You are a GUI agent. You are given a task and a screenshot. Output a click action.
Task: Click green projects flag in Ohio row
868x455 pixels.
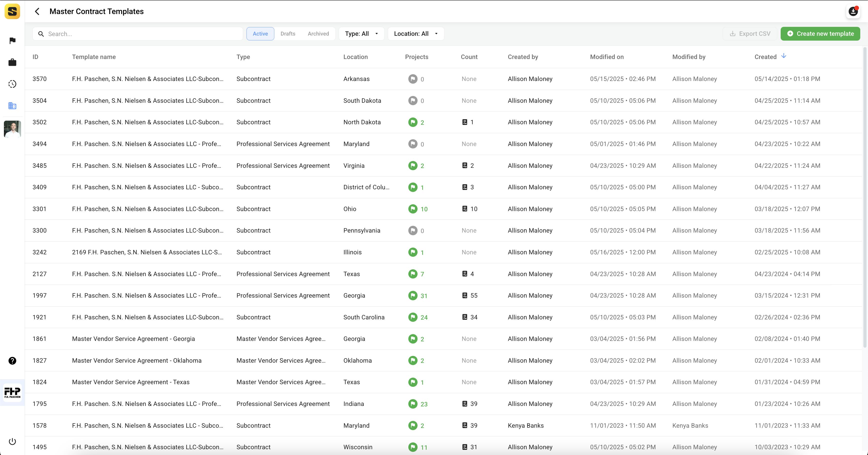(x=413, y=209)
